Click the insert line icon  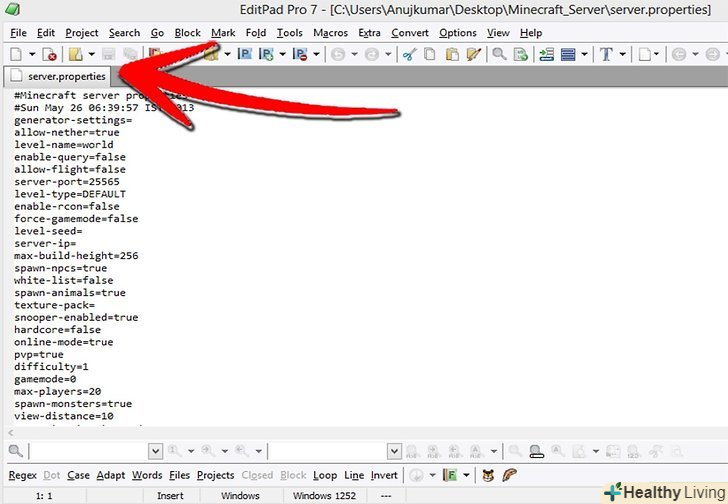546,54
